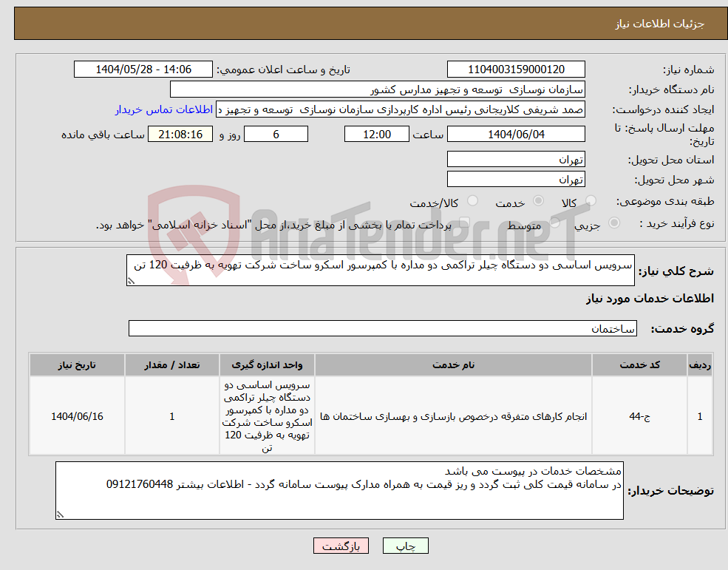Click the ساعت باقی مانده label

103,135
